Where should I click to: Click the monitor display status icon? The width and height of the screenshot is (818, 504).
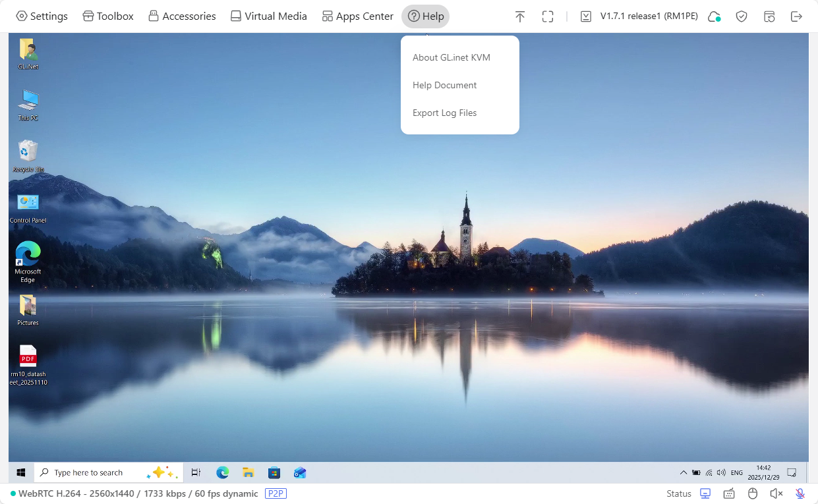click(x=705, y=493)
